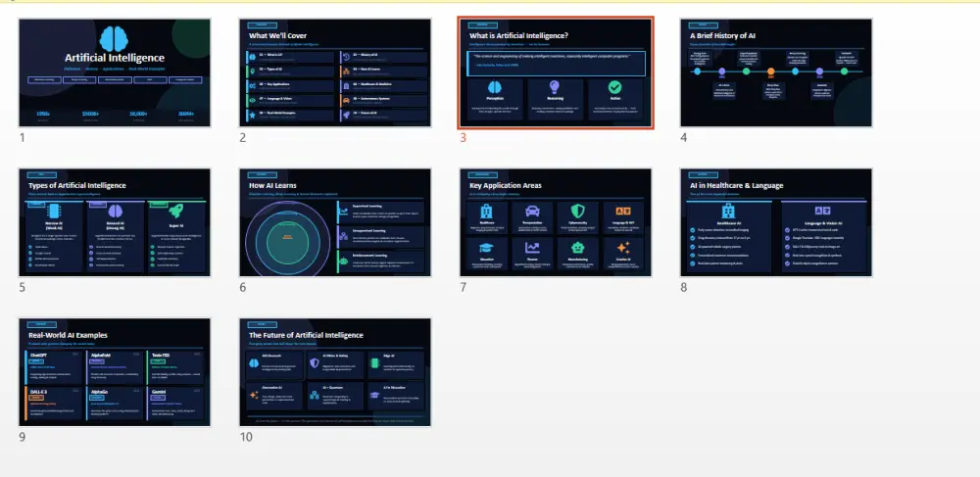The image size is (980, 477).
Task: Select the Real-World AI Examples slide thumbnail
Action: point(115,372)
